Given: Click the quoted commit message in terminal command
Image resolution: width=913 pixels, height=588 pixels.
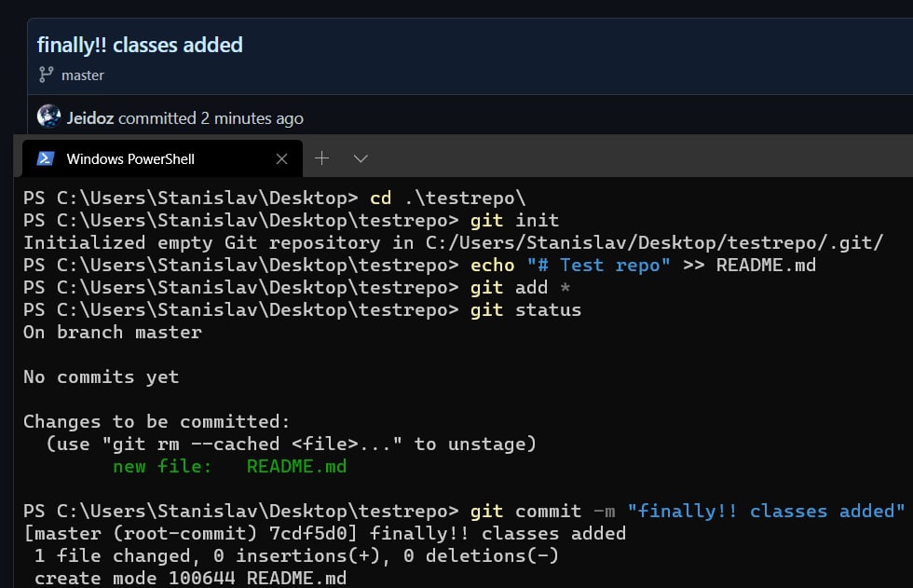Looking at the screenshot, I should click(x=766, y=512).
